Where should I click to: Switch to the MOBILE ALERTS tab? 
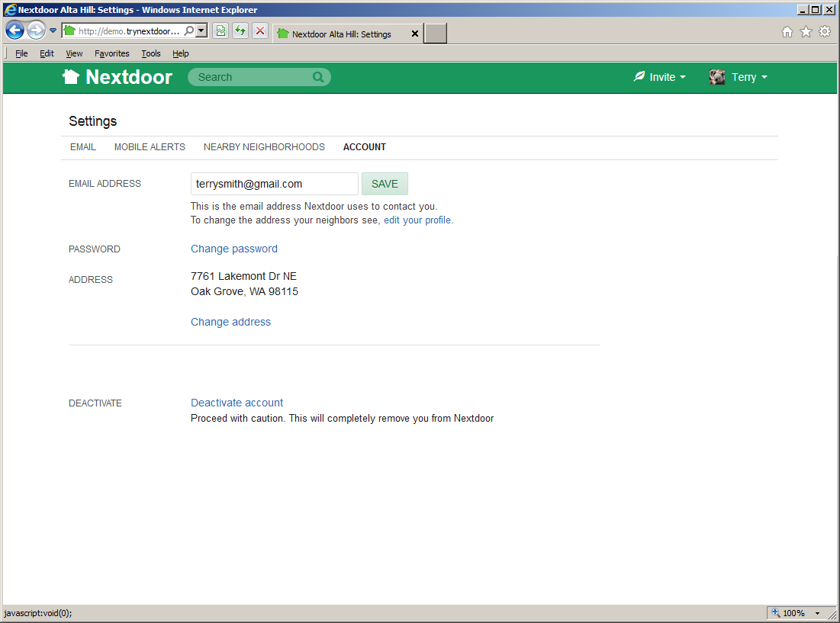[x=150, y=147]
